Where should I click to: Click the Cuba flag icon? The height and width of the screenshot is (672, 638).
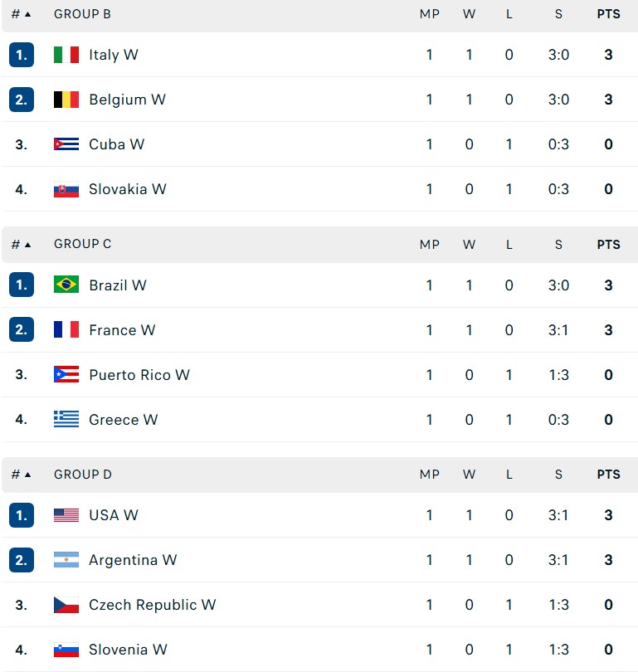pyautogui.click(x=66, y=144)
